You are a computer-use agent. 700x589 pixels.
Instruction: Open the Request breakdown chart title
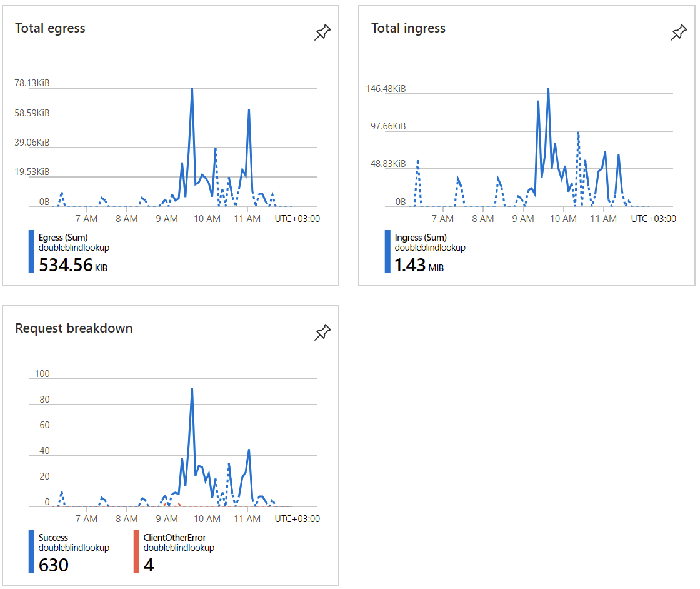pos(74,328)
